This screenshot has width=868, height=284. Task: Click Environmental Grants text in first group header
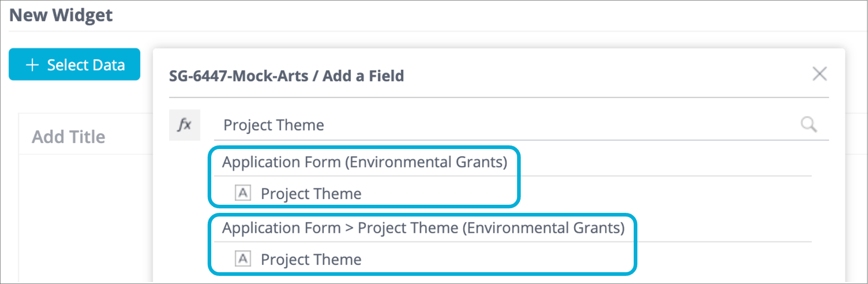pos(426,162)
